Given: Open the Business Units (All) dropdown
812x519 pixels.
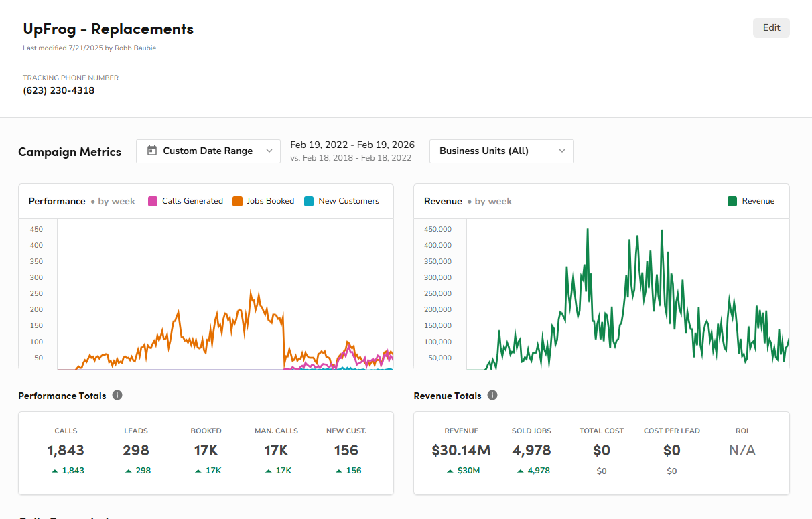Looking at the screenshot, I should 501,151.
